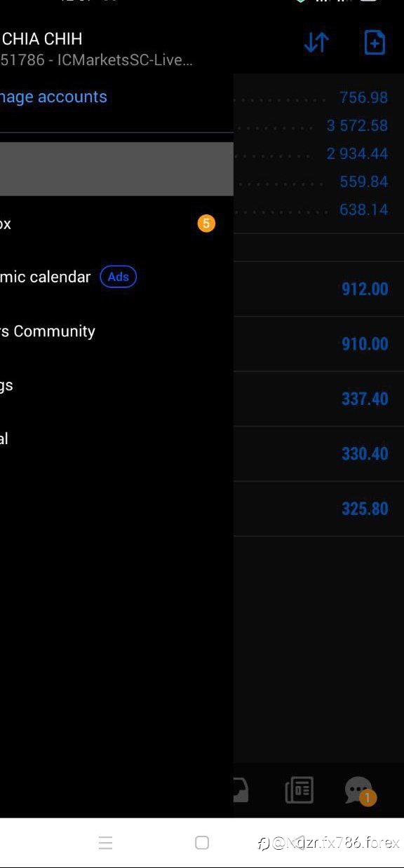Select the position row showing 325.80
Viewport: 404px width, 868px height.
(x=318, y=509)
